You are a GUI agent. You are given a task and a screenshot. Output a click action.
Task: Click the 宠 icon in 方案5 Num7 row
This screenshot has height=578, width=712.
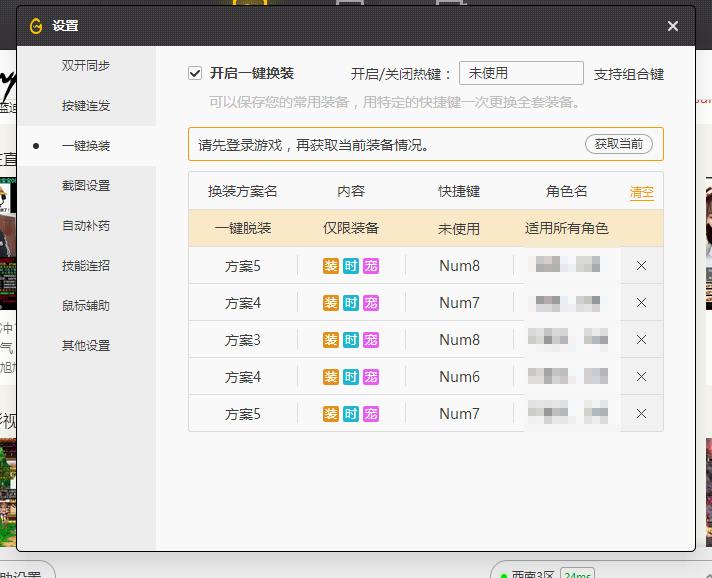click(x=371, y=414)
